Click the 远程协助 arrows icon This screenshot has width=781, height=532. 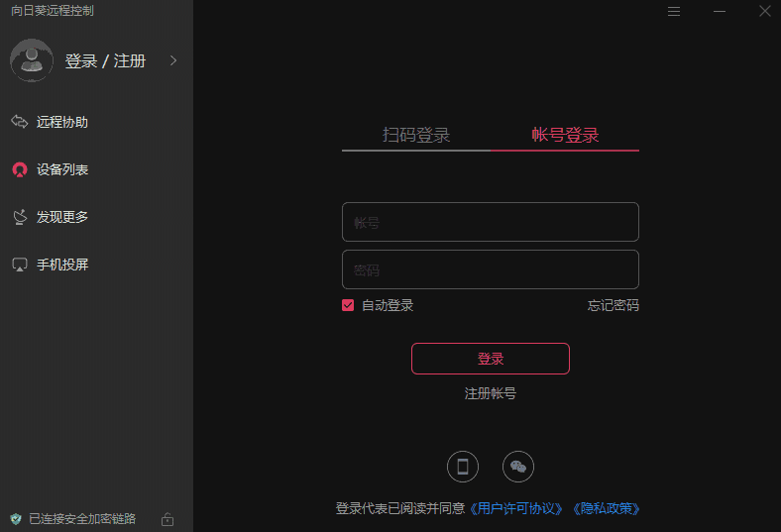20,122
